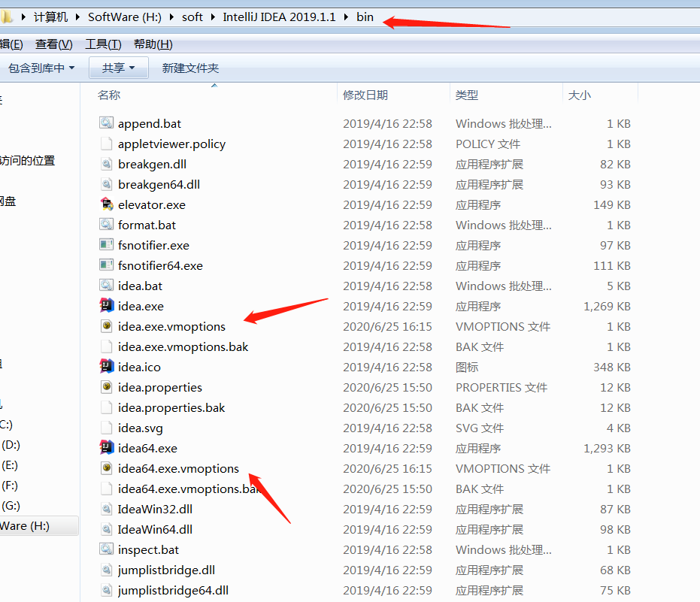Screen dimensions: 700x602
Task: Click the idea.svg file icon
Action: (106, 428)
